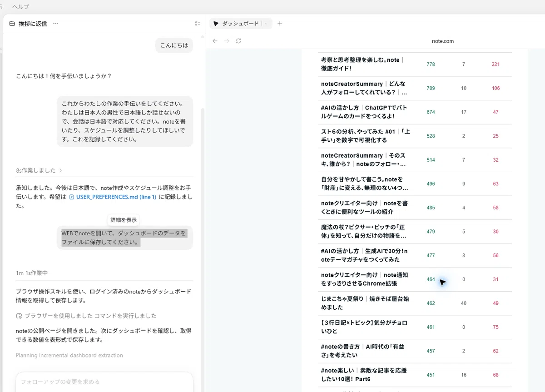Switch to the ダッシュボード tab
This screenshot has width=545, height=392.
point(241,24)
